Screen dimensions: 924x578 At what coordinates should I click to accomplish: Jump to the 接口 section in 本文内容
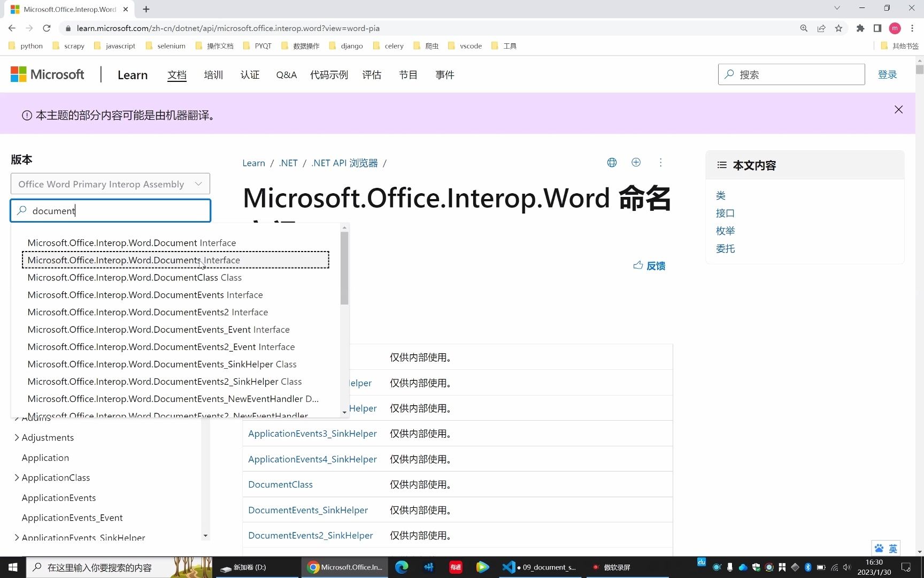(725, 213)
